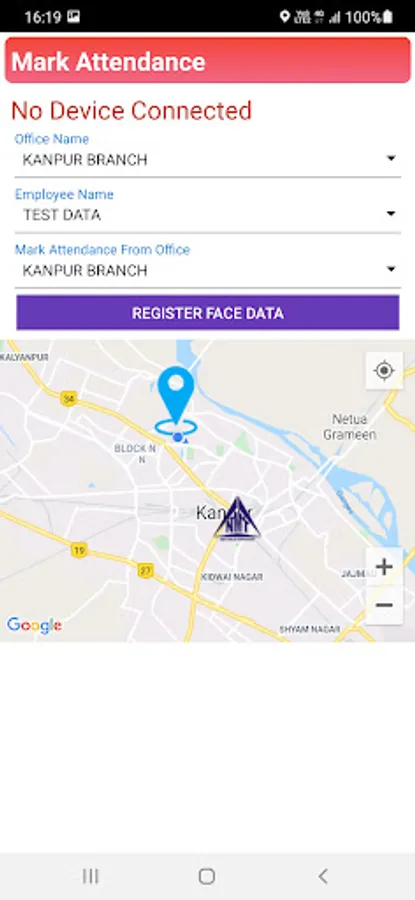Tap the highway 34 shield on map
The width and height of the screenshot is (415, 900).
coord(69,398)
